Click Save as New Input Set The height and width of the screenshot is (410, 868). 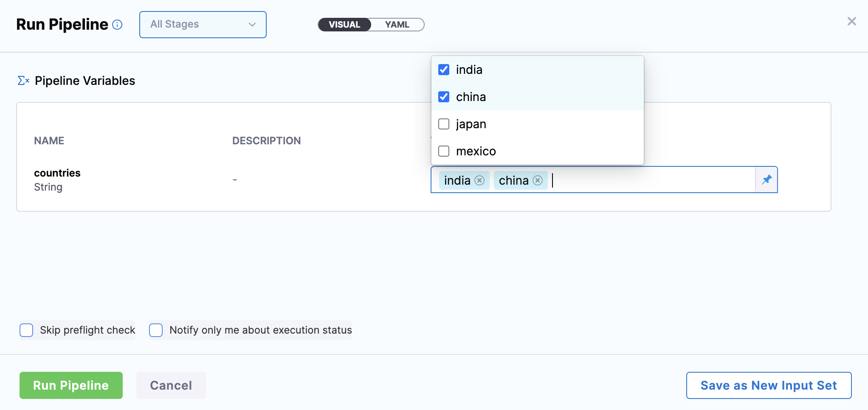click(x=768, y=385)
